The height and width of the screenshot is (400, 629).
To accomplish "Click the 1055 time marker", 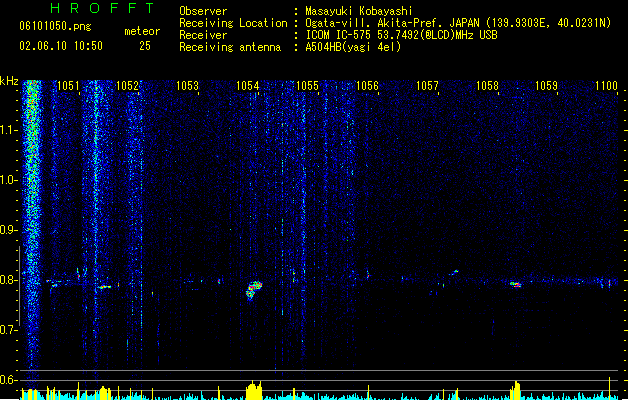I will (307, 86).
